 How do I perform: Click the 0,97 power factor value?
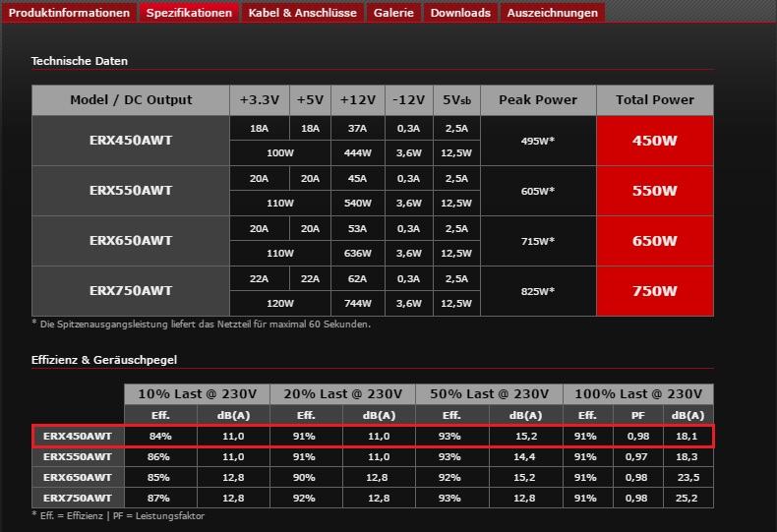click(x=636, y=456)
